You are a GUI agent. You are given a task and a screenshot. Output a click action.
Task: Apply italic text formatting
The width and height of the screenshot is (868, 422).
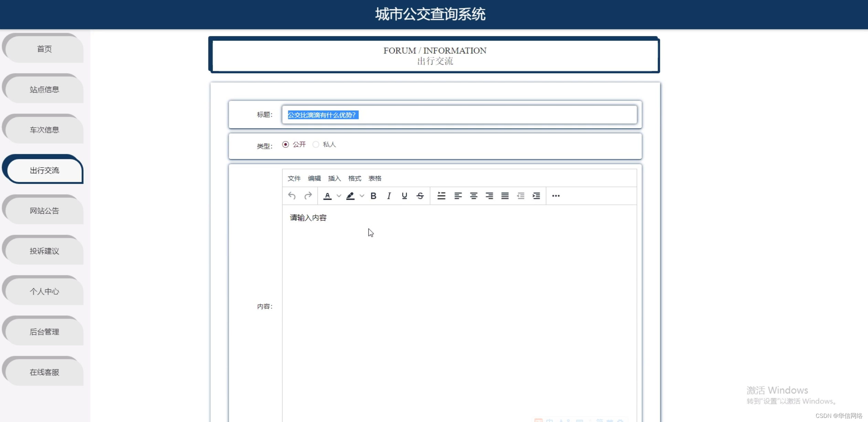[389, 196]
